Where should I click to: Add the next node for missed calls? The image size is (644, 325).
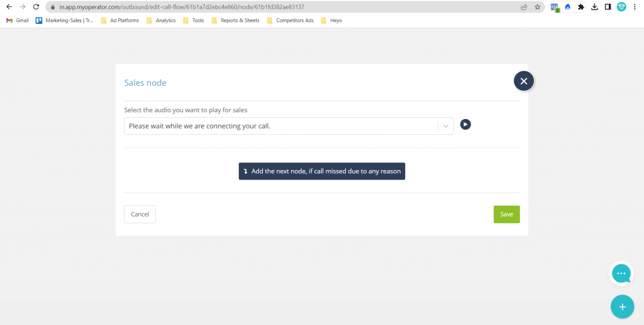[322, 171]
